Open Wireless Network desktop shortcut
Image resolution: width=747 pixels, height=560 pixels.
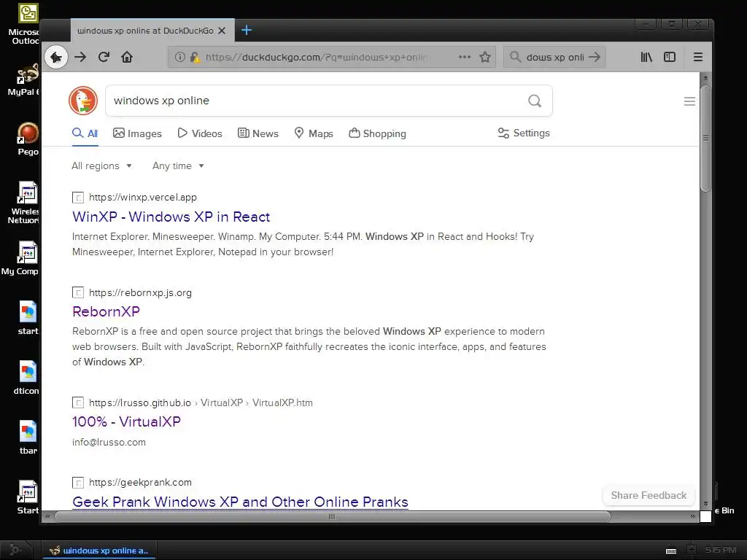coord(26,203)
